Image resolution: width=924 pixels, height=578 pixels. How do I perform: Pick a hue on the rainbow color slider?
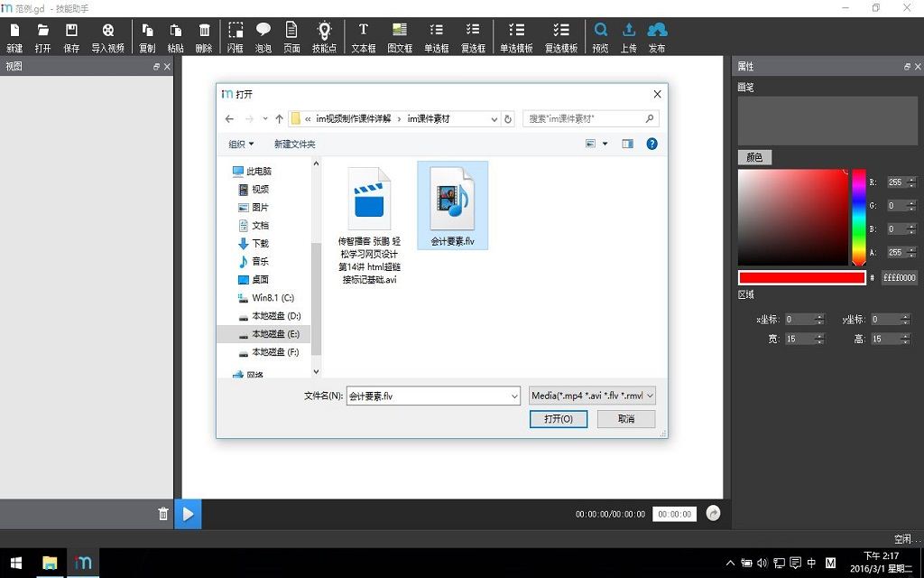pyautogui.click(x=859, y=217)
